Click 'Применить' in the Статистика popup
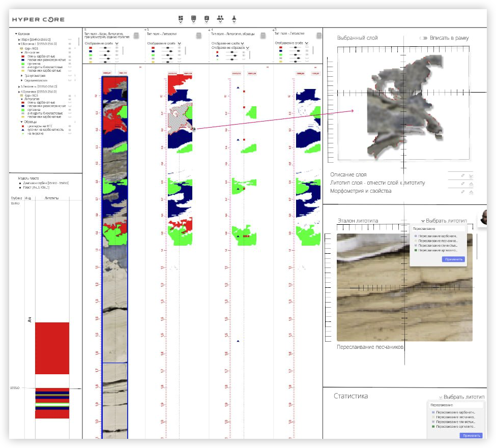This screenshot has height=448, width=496. coord(471,436)
